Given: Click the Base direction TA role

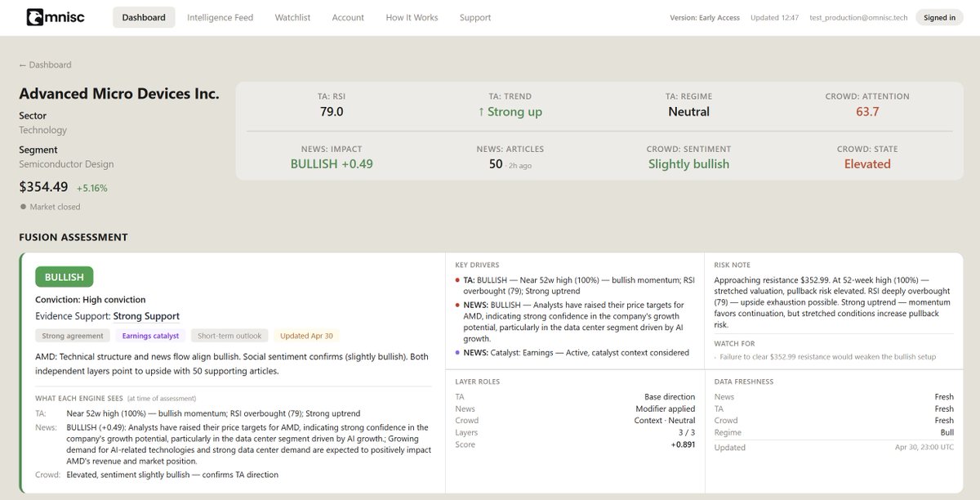Looking at the screenshot, I should (670, 397).
